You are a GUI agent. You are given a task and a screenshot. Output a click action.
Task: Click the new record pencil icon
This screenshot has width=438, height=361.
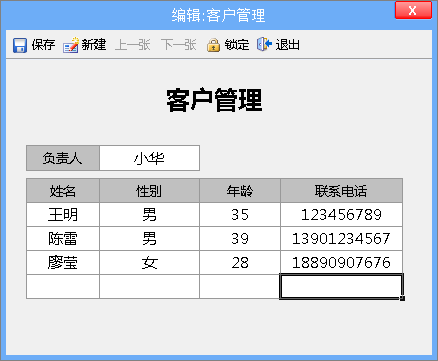pos(71,45)
